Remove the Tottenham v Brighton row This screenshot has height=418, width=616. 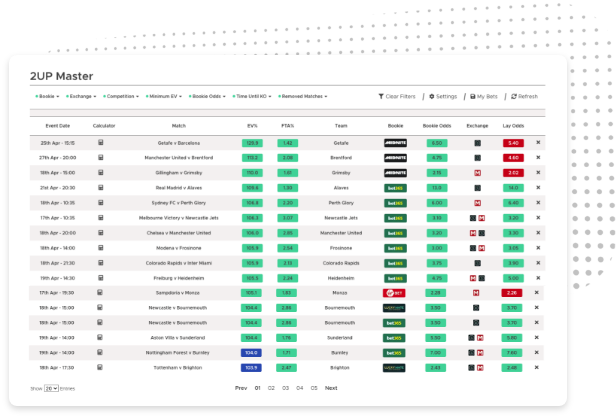click(x=537, y=368)
